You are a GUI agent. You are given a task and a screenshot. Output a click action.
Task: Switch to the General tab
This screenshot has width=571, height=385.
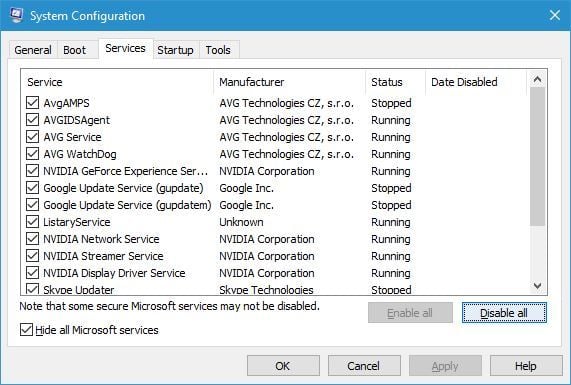coord(33,50)
